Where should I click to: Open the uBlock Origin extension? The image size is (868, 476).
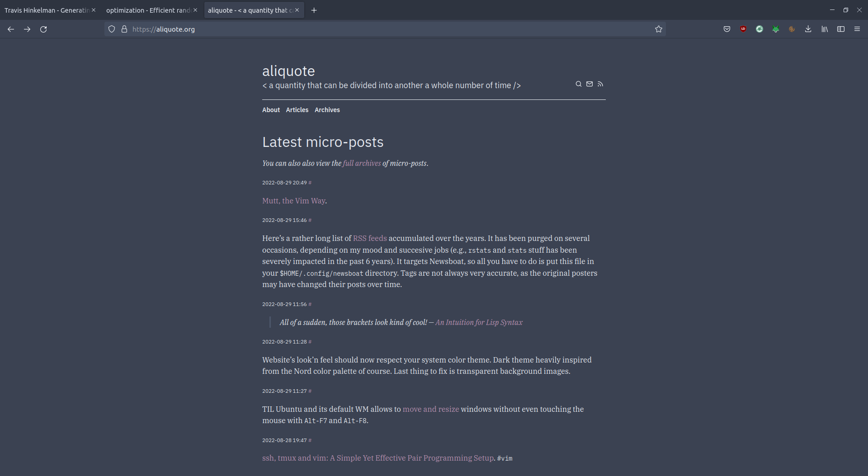(743, 29)
